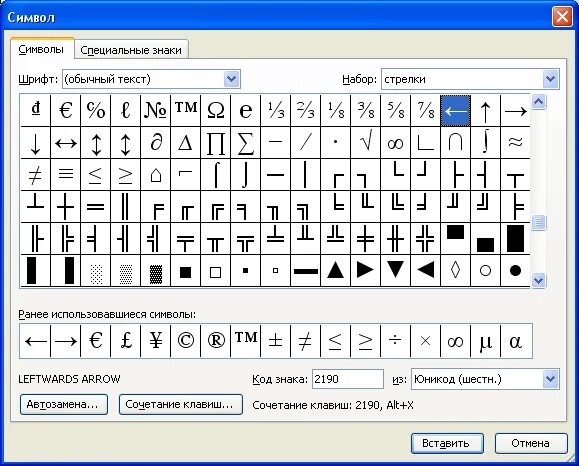This screenshot has width=579, height=466.
Task: Pick the partial differential ∂ symbol
Action: pyautogui.click(x=155, y=143)
